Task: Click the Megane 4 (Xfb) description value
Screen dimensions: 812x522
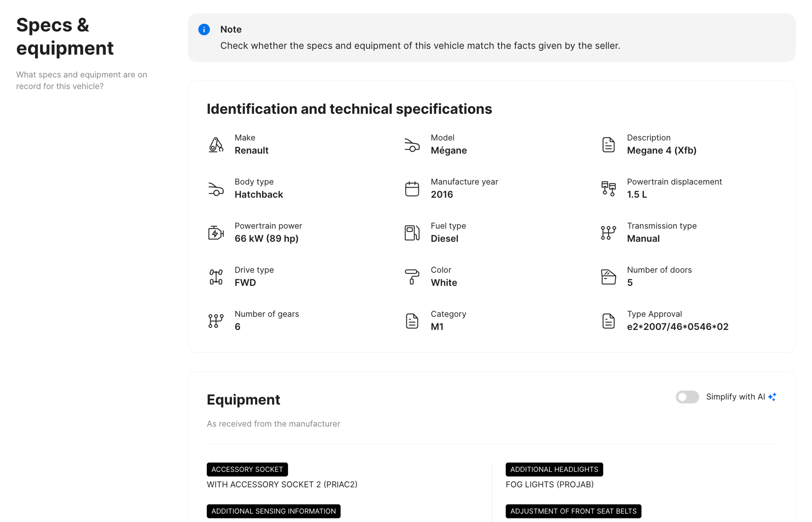Action: click(x=661, y=151)
